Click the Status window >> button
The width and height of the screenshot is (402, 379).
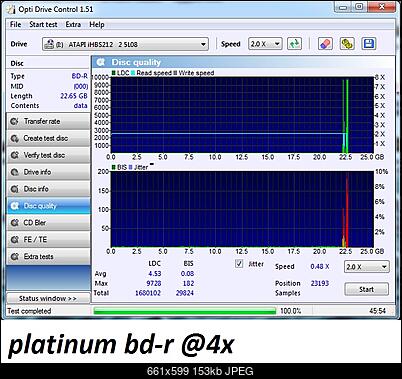pyautogui.click(x=48, y=298)
